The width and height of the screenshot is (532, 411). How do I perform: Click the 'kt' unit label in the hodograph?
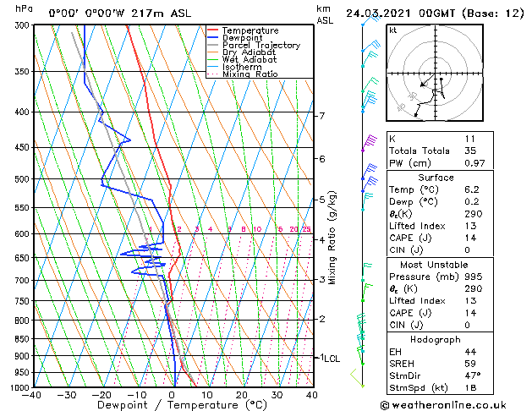(x=393, y=30)
